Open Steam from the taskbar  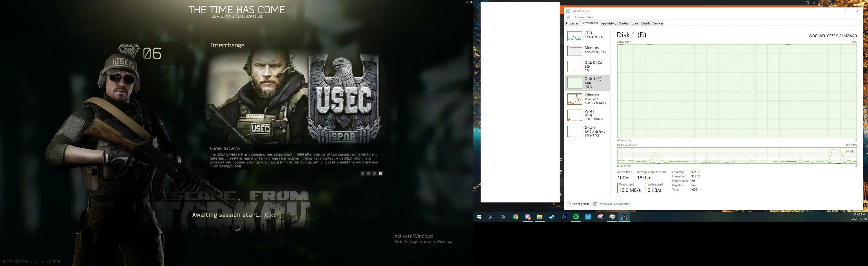point(551,217)
